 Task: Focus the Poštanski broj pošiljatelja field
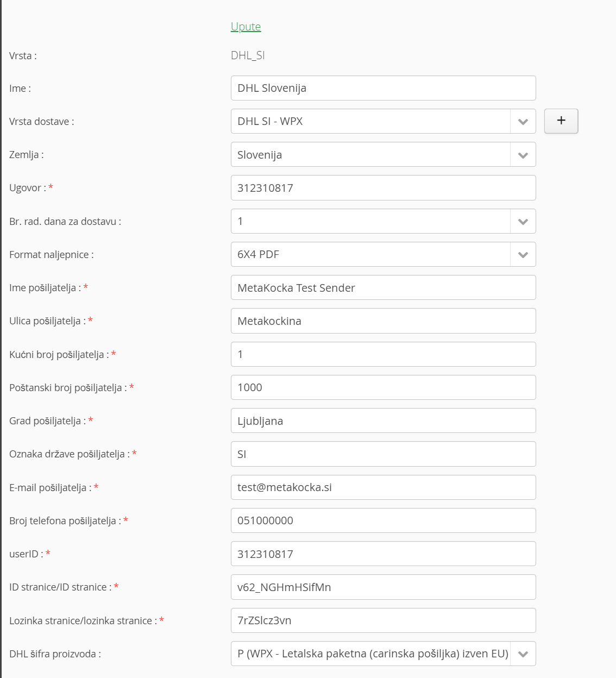[383, 387]
